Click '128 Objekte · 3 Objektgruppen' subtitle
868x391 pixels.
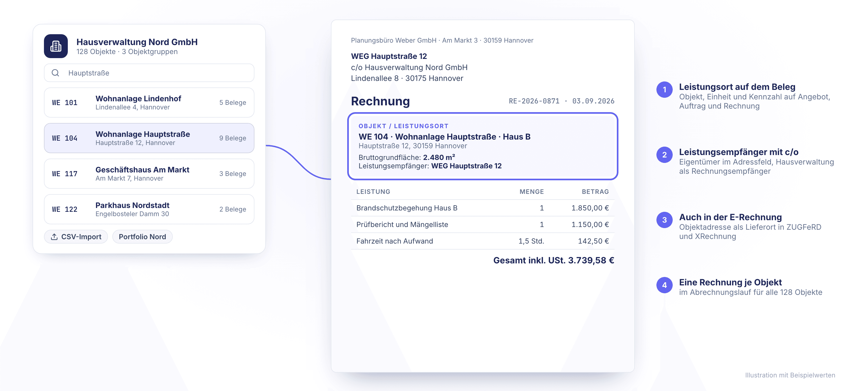127,52
